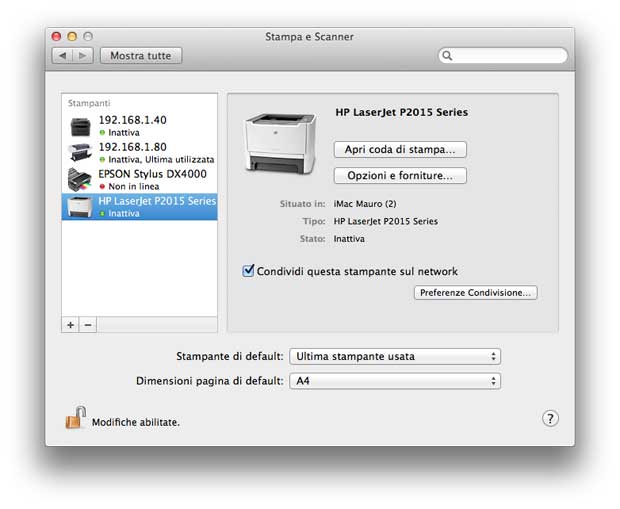This screenshot has width=620, height=509.
Task: Click the red close window button
Action: pos(57,36)
